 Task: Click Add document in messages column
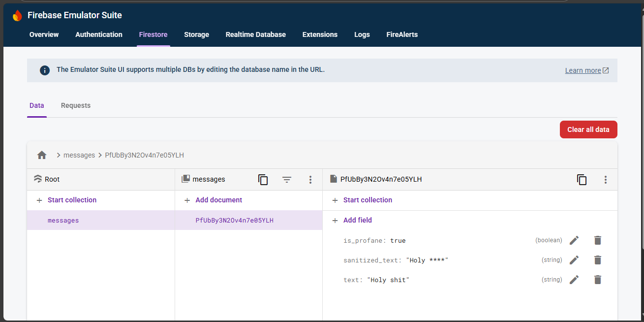[x=218, y=200]
